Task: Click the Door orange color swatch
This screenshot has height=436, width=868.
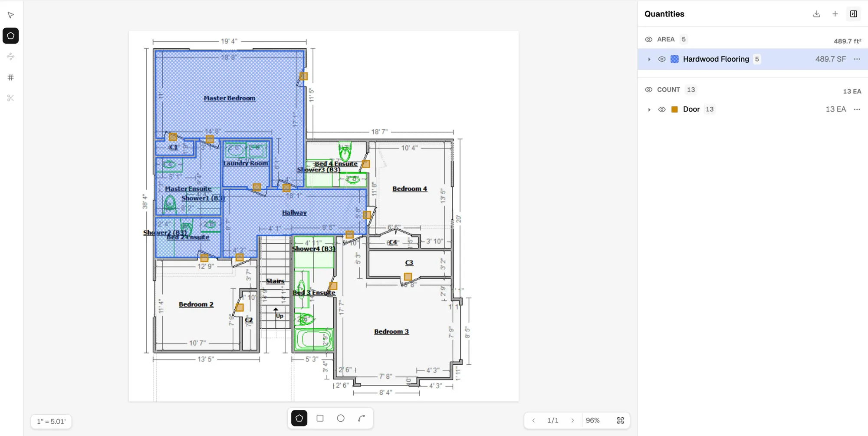Action: 675,109
